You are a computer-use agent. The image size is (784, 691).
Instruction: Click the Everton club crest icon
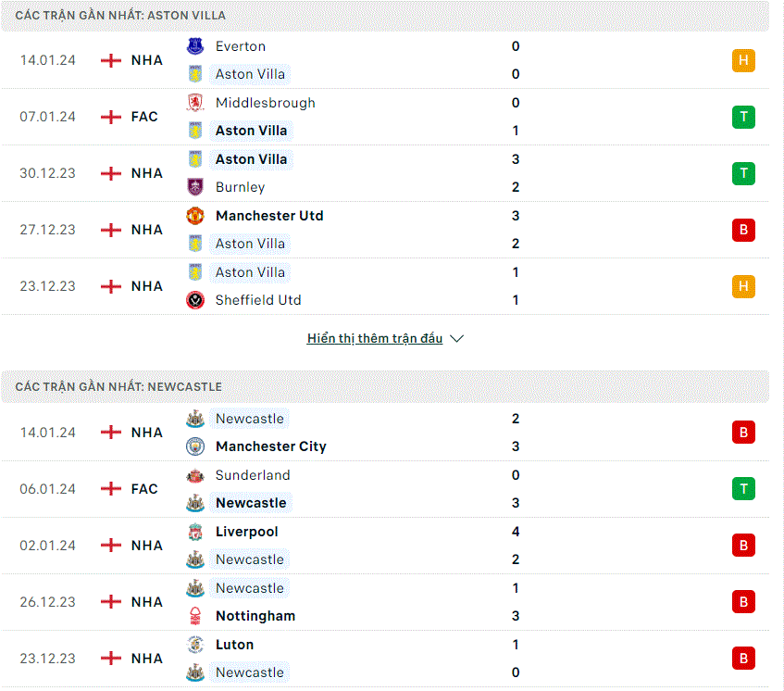coord(195,46)
